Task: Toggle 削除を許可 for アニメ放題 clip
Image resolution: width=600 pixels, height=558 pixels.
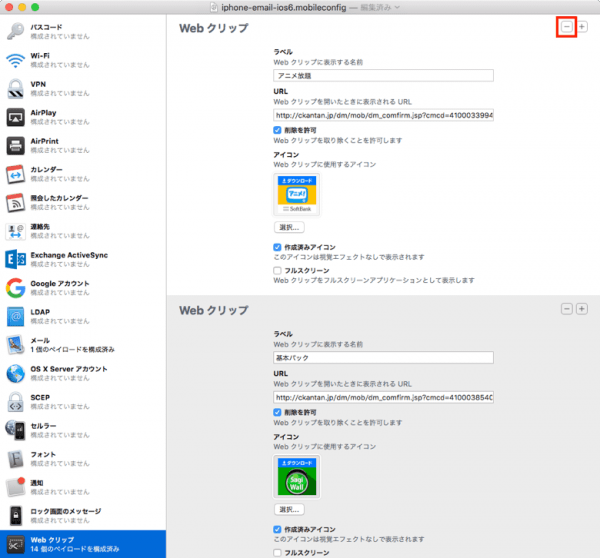Action: pos(277,130)
